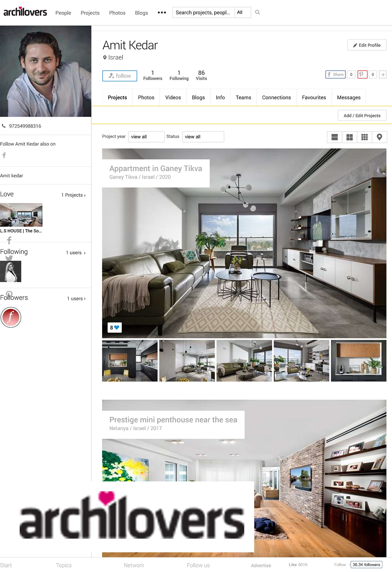Open the Status filter dropdown
Viewport: 392px width, 572px height.
click(203, 137)
